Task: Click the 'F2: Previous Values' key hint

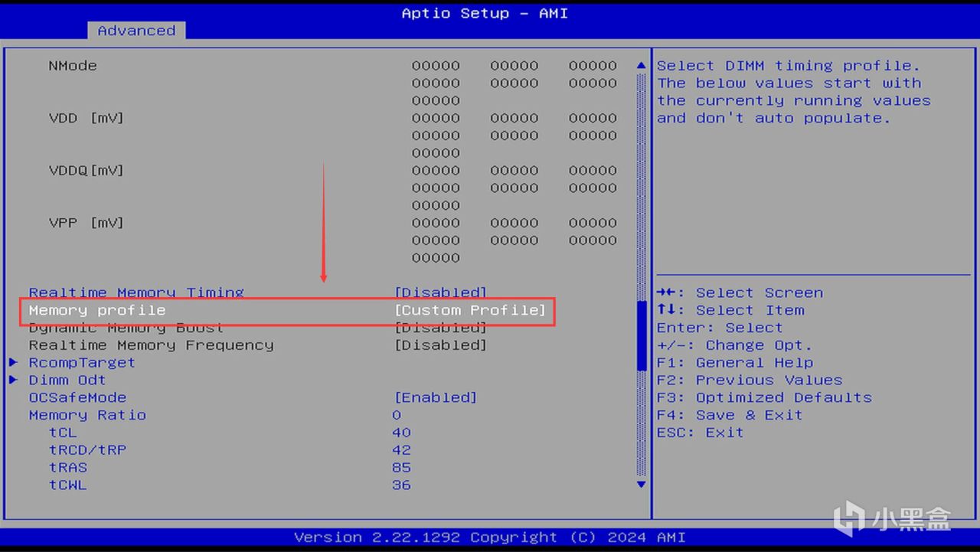Action: point(750,380)
